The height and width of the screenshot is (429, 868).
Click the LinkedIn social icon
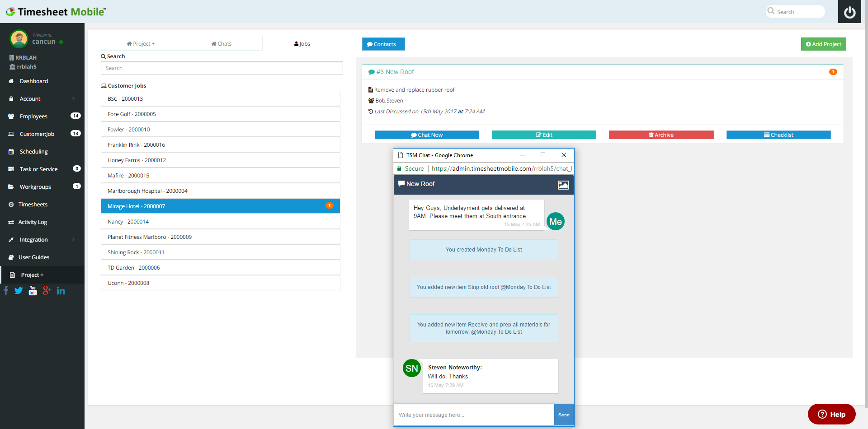tap(61, 290)
